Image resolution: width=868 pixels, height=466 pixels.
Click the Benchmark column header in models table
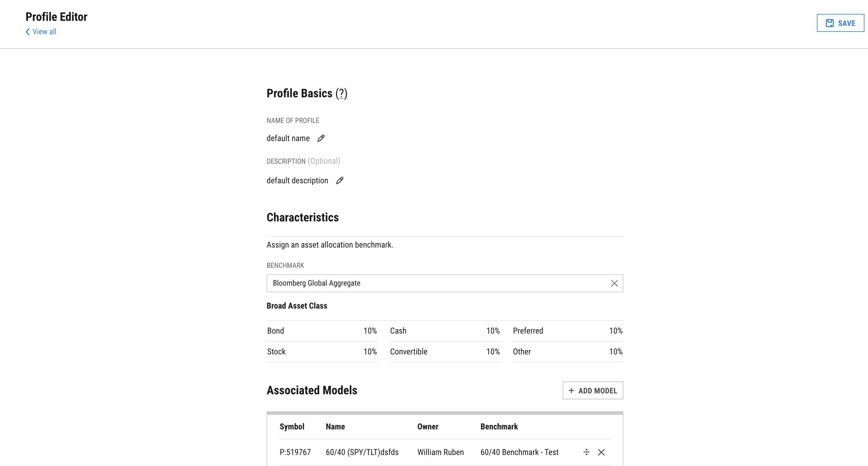point(499,426)
